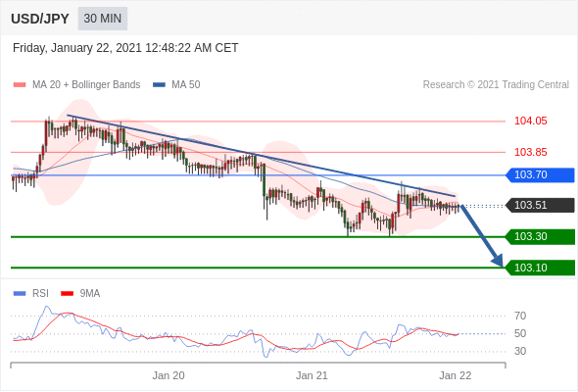Click the green 103.30 support tag

click(540, 237)
